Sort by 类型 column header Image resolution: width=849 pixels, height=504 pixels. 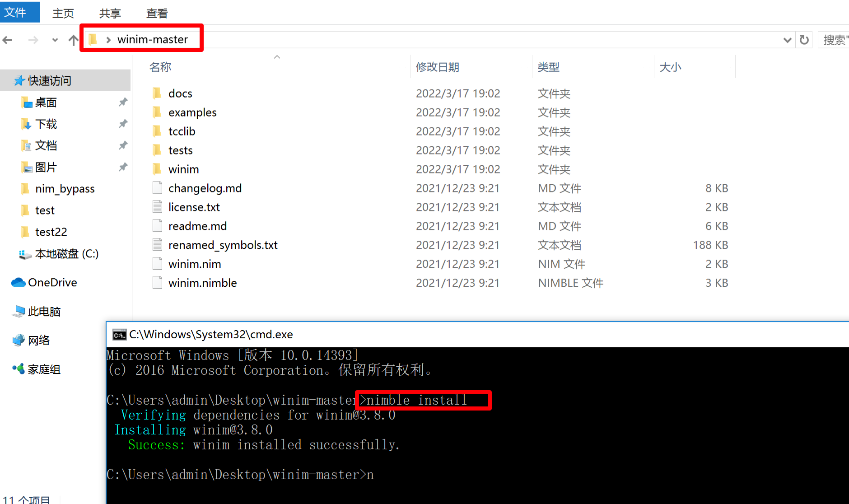point(548,67)
